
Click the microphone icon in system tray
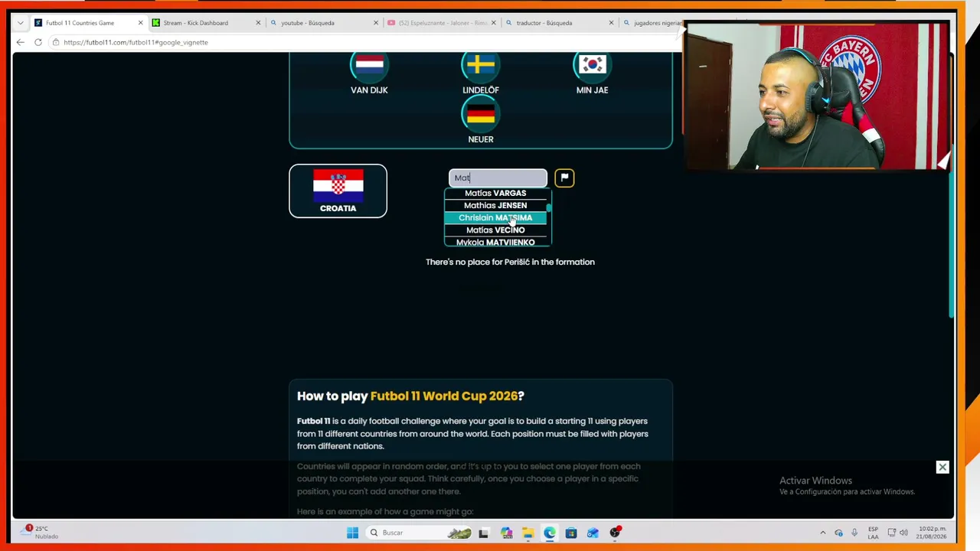(854, 533)
